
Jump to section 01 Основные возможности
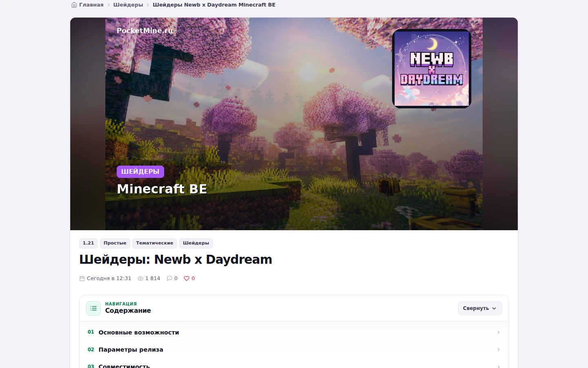coord(294,332)
